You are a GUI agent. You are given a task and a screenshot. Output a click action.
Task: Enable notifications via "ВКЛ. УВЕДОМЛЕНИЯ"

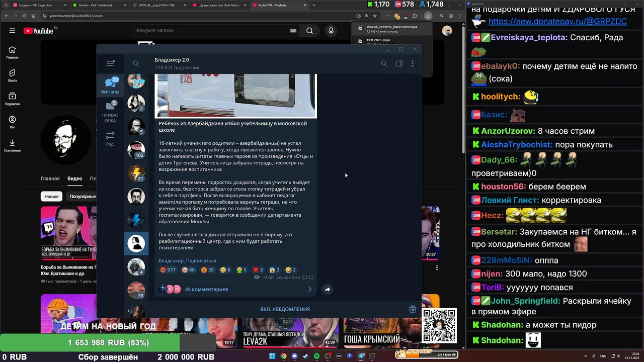coord(285,309)
